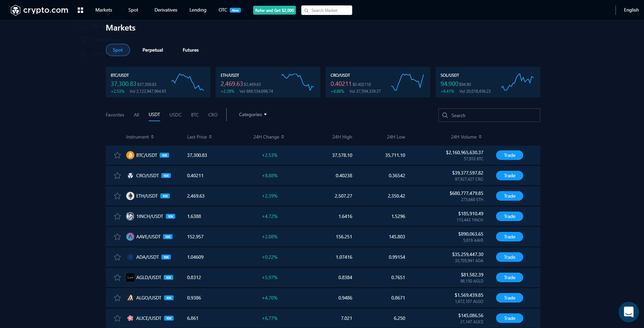Screen dimensions: 644x328
Task: Show the Favorites filter tab
Action: coord(115,115)
